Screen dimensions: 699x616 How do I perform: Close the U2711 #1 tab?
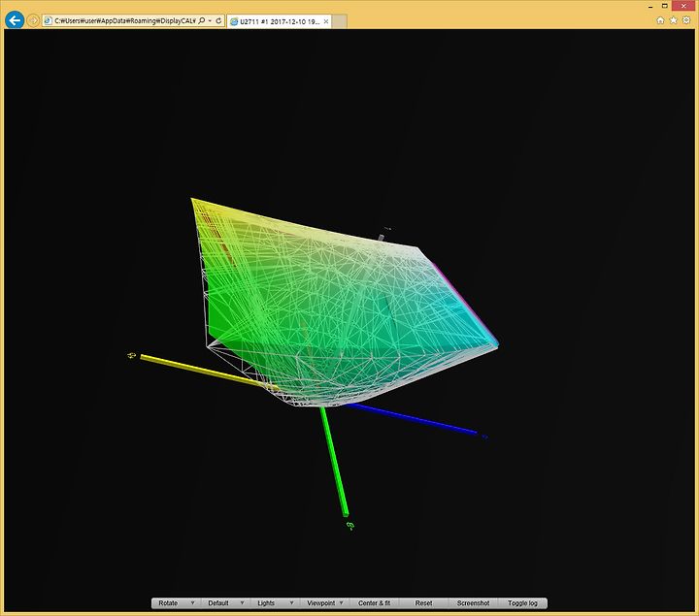click(326, 21)
